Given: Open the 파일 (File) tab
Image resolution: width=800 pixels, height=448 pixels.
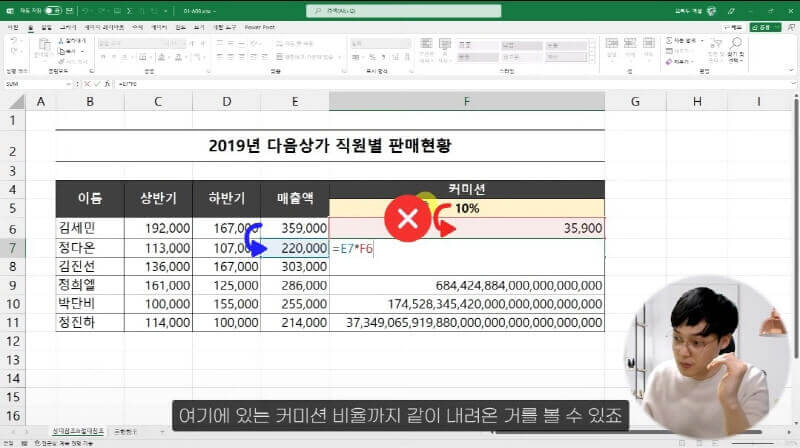Looking at the screenshot, I should click(x=13, y=27).
